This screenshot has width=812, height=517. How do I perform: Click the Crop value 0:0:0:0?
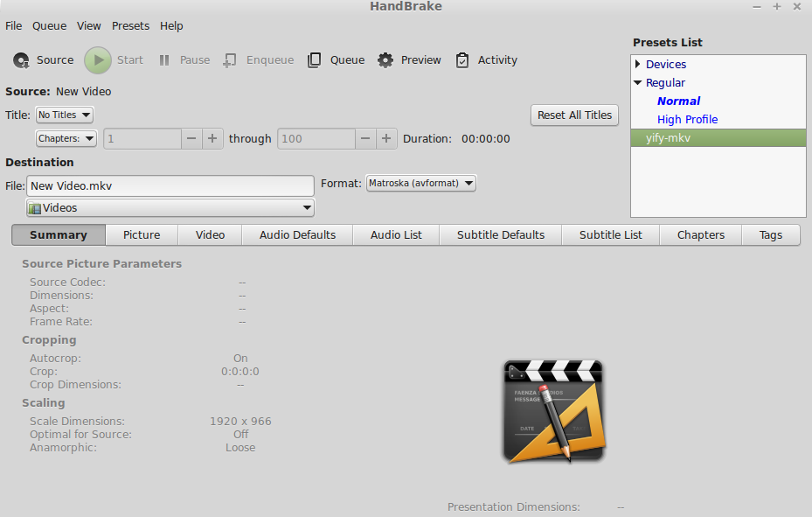click(x=240, y=372)
